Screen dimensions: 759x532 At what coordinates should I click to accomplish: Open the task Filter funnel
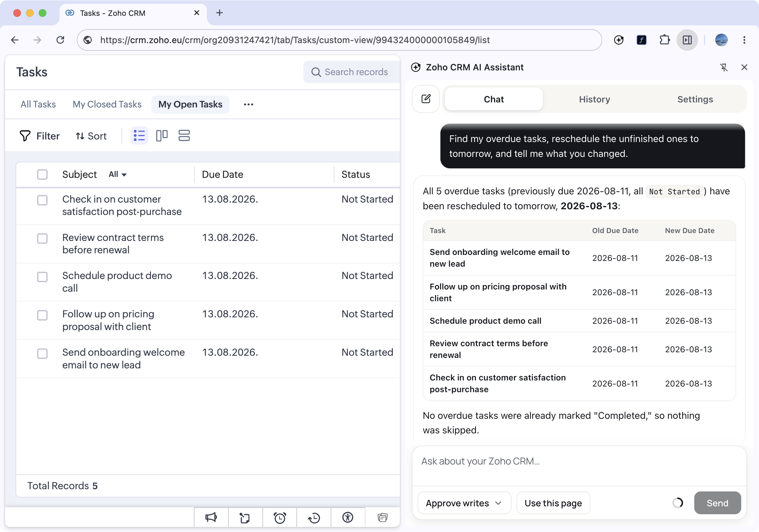[40, 136]
